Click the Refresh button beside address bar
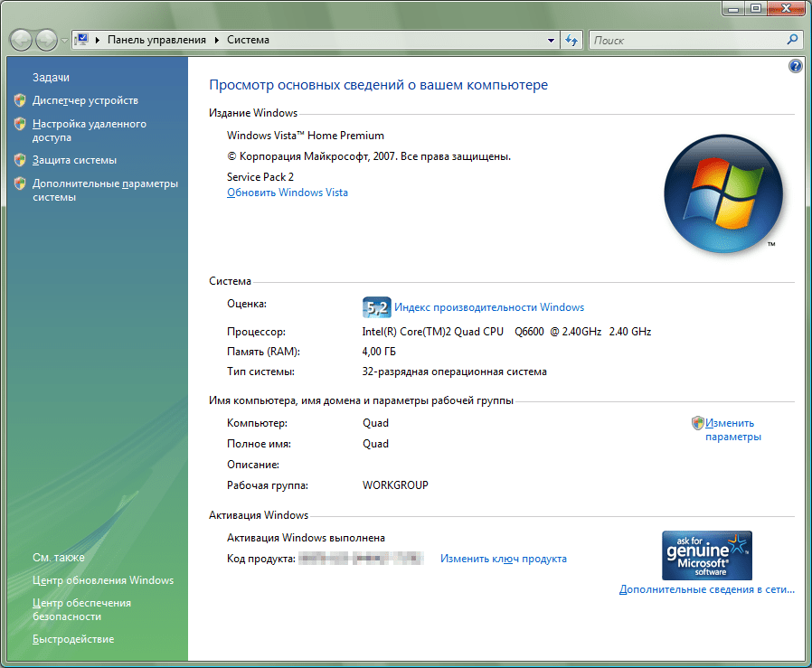The width and height of the screenshot is (812, 668). (571, 40)
